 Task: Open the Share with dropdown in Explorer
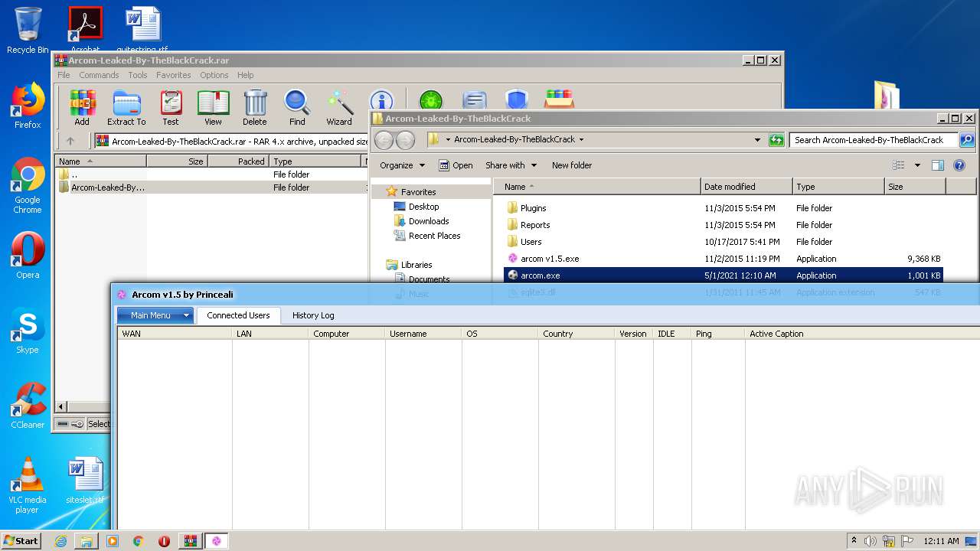(x=511, y=165)
